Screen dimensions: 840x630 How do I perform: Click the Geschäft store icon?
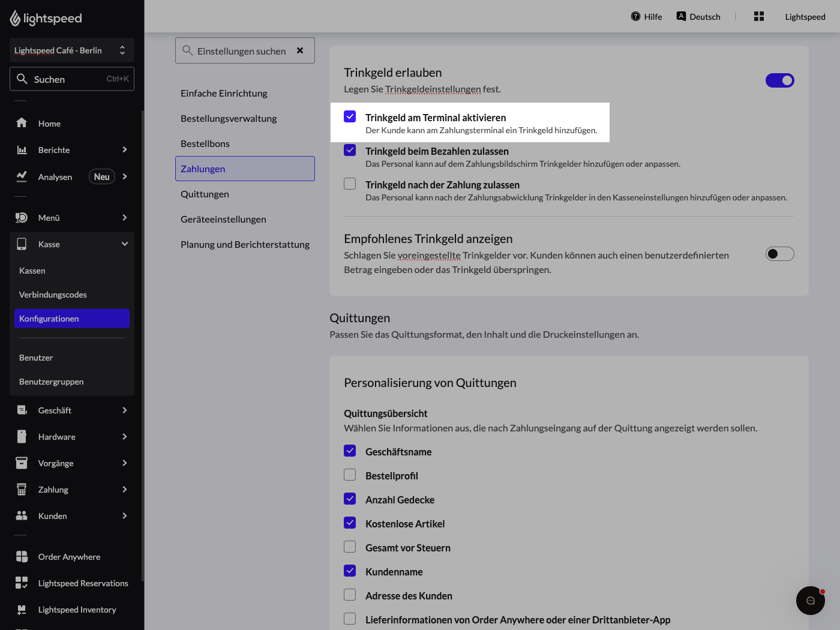click(x=22, y=410)
